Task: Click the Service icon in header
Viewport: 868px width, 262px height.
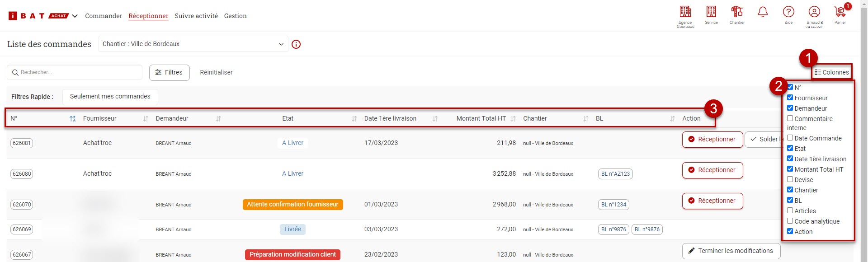Action: [x=711, y=12]
